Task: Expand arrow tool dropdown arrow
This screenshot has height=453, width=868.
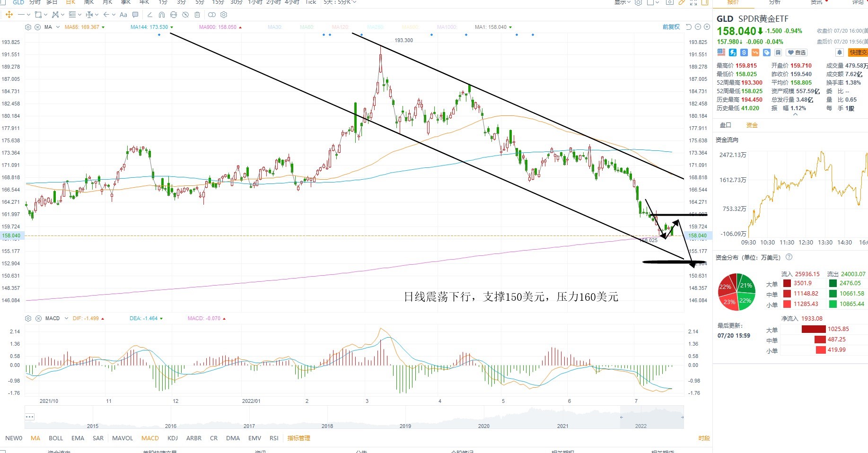Action: click(x=114, y=15)
